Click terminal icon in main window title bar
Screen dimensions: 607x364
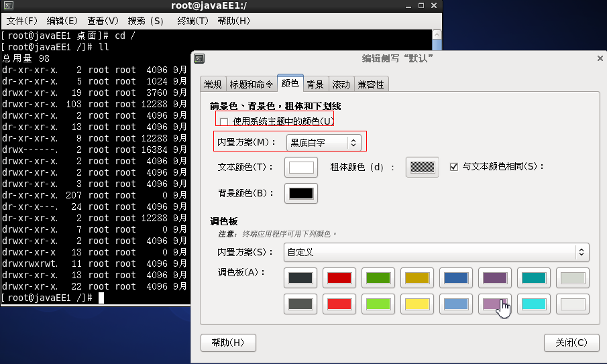[x=9, y=5]
